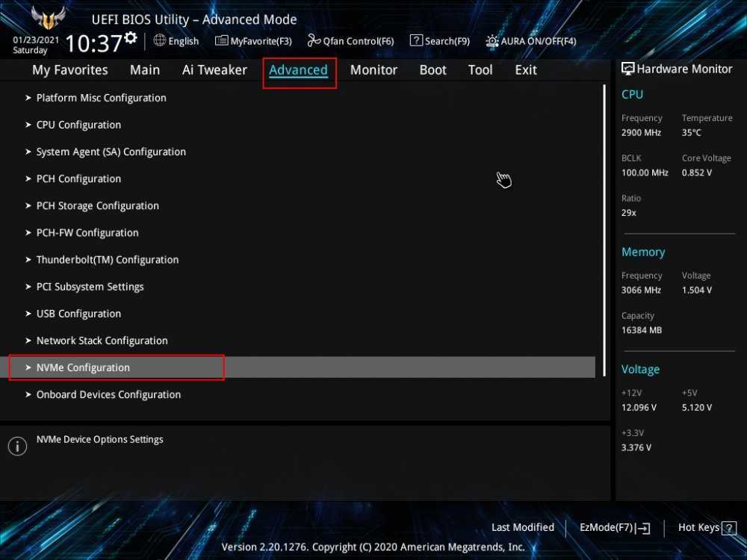This screenshot has height=560, width=747.
Task: Open the Monitor tab
Action: click(373, 70)
